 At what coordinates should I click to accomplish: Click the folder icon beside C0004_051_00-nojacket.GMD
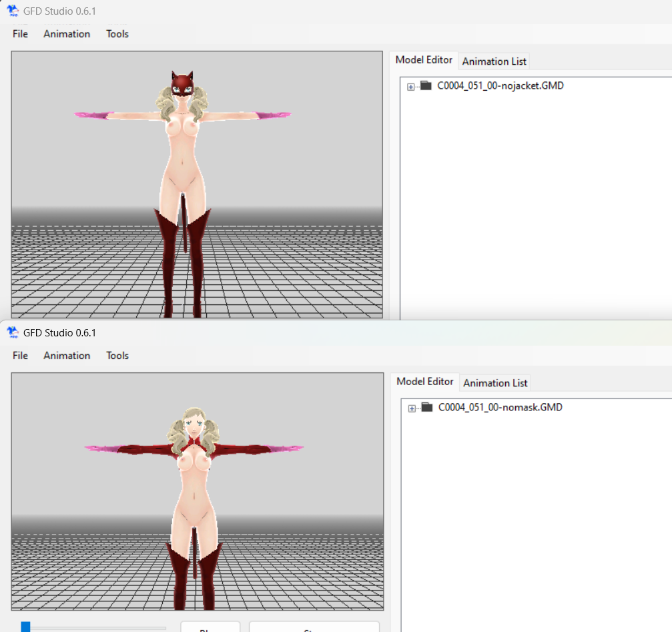426,85
